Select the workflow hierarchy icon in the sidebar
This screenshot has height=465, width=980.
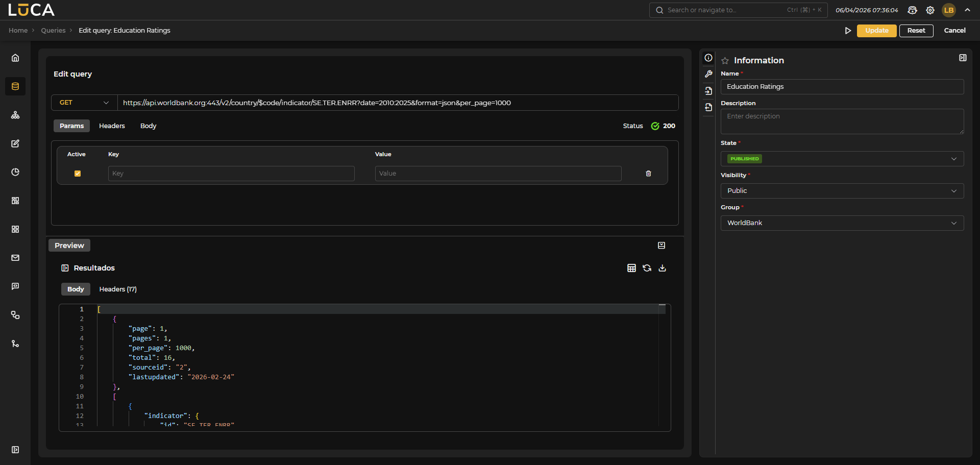coord(15,115)
